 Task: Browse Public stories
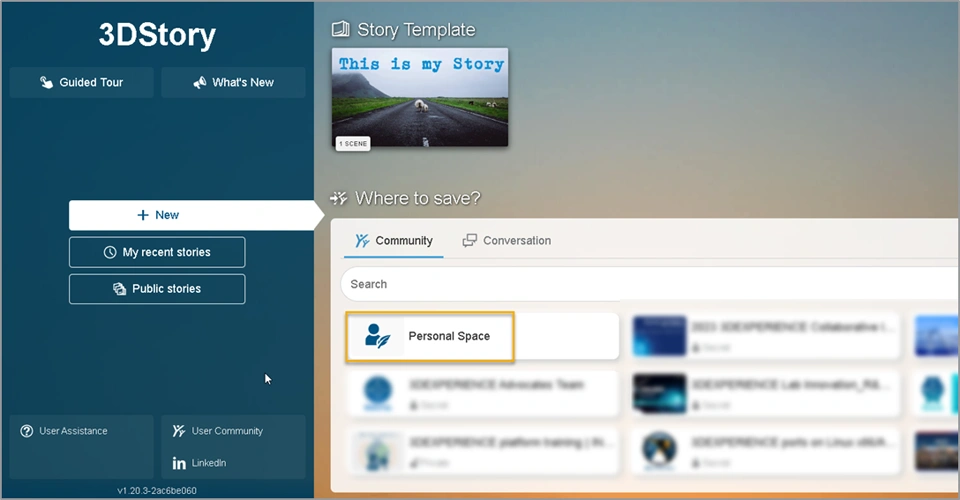coord(157,289)
